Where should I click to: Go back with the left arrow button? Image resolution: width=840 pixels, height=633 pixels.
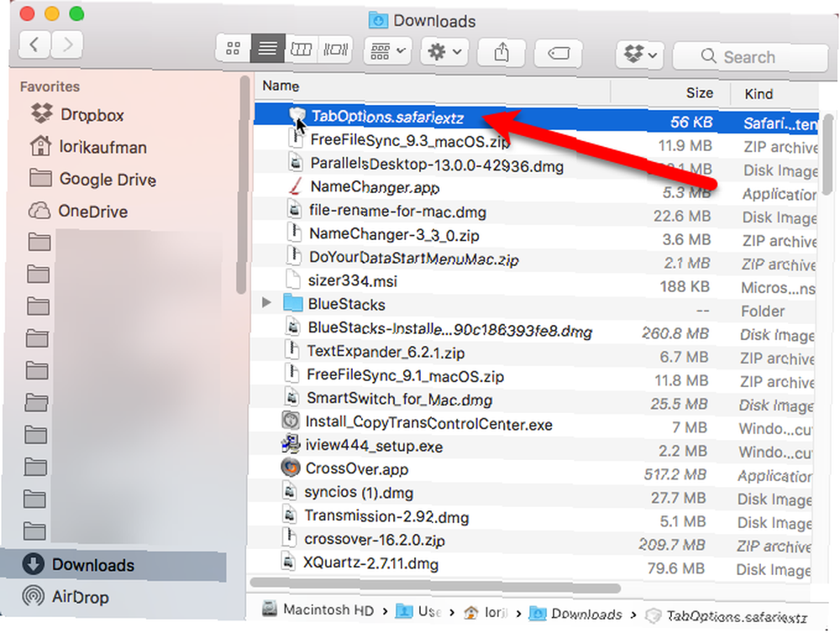tap(34, 44)
